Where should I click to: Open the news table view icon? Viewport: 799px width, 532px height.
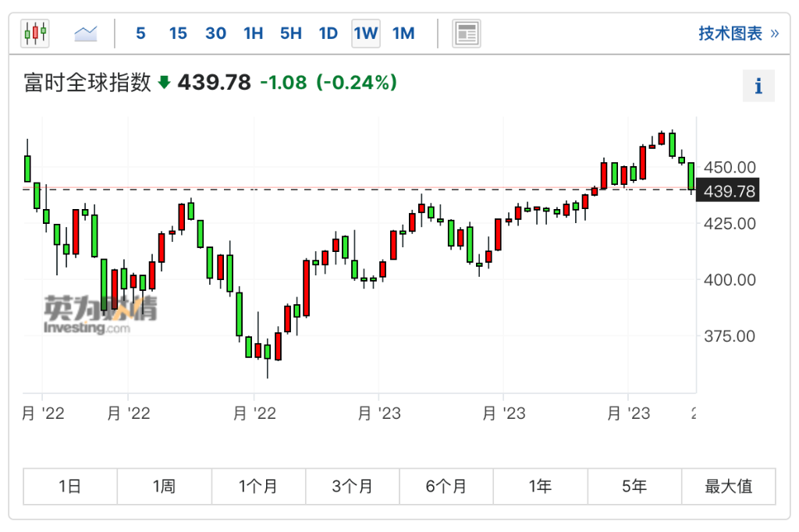(x=467, y=34)
